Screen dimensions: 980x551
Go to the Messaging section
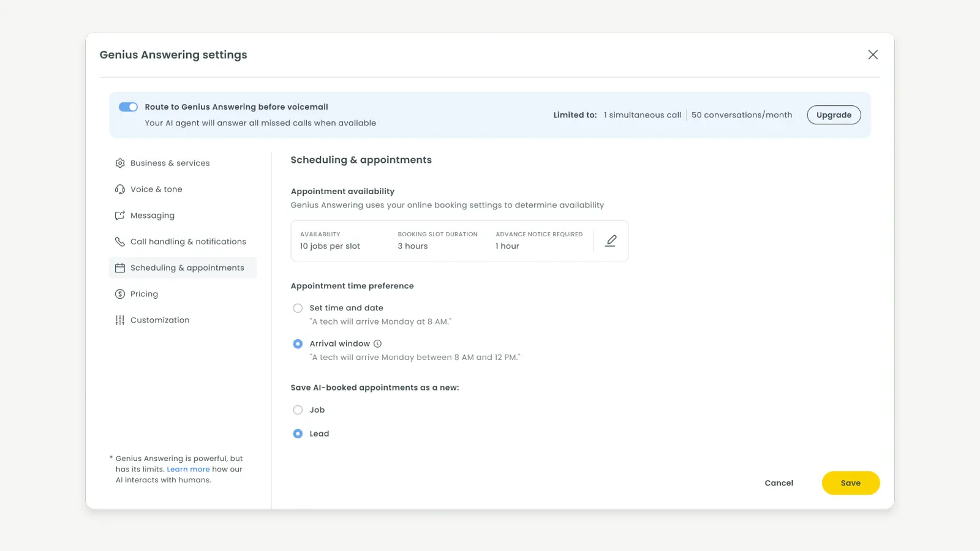coord(183,216)
